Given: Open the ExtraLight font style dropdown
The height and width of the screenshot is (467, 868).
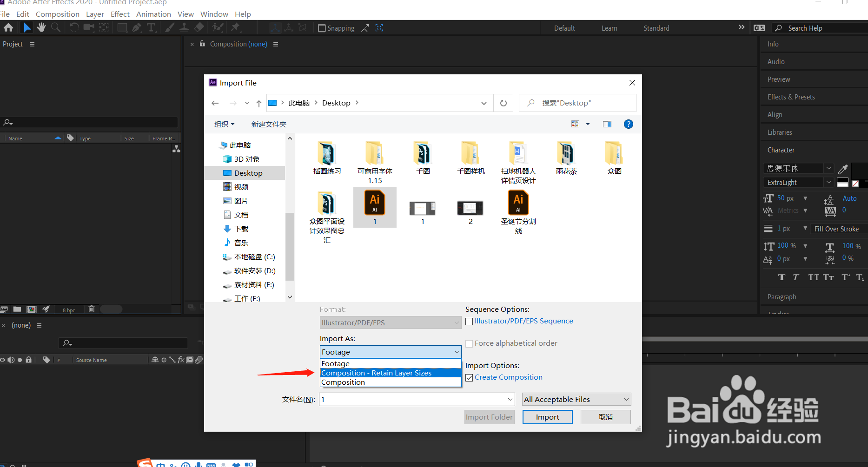Looking at the screenshot, I should click(x=799, y=183).
